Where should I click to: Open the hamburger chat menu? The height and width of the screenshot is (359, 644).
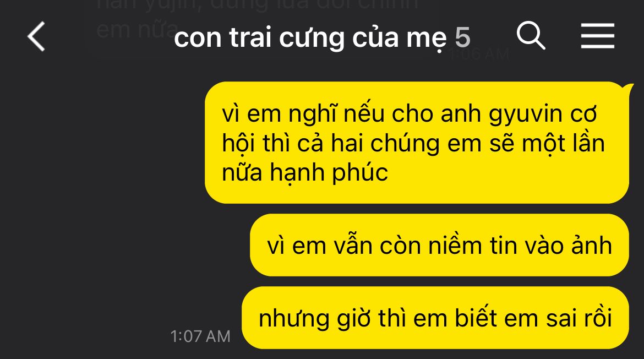[598, 36]
